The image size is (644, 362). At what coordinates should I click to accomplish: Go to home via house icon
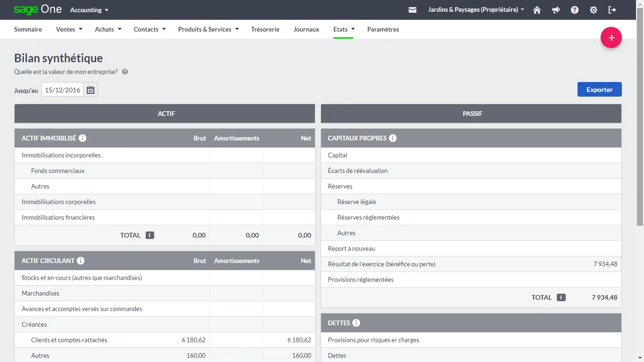point(537,10)
